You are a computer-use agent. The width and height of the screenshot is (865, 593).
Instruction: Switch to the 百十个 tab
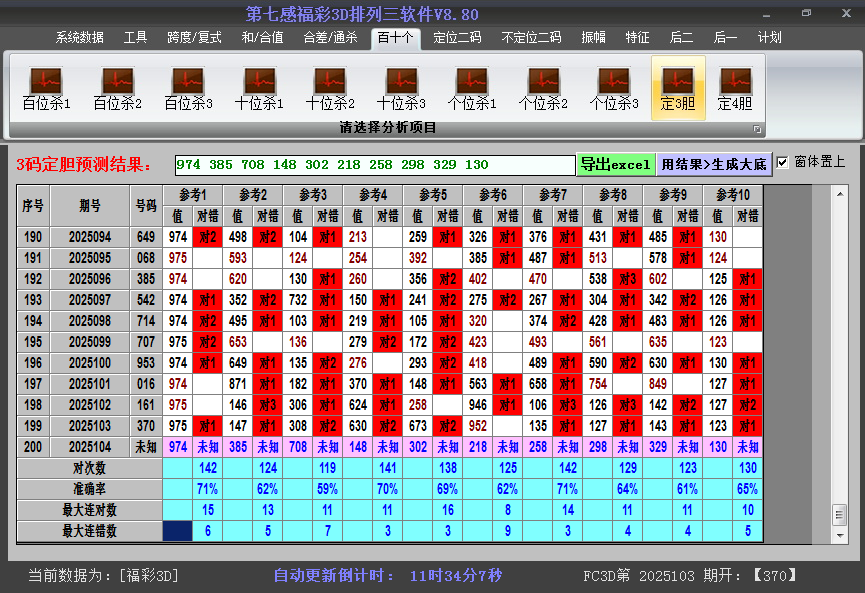pyautogui.click(x=396, y=38)
